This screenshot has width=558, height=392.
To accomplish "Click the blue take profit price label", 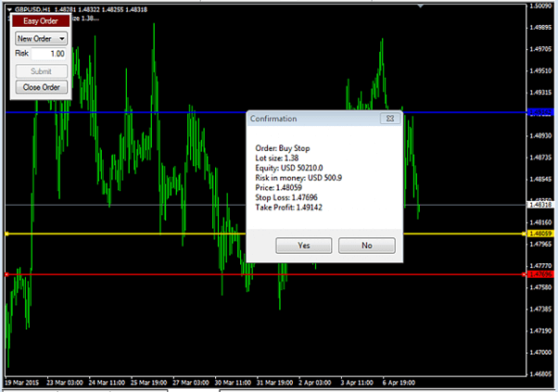I will [540, 112].
